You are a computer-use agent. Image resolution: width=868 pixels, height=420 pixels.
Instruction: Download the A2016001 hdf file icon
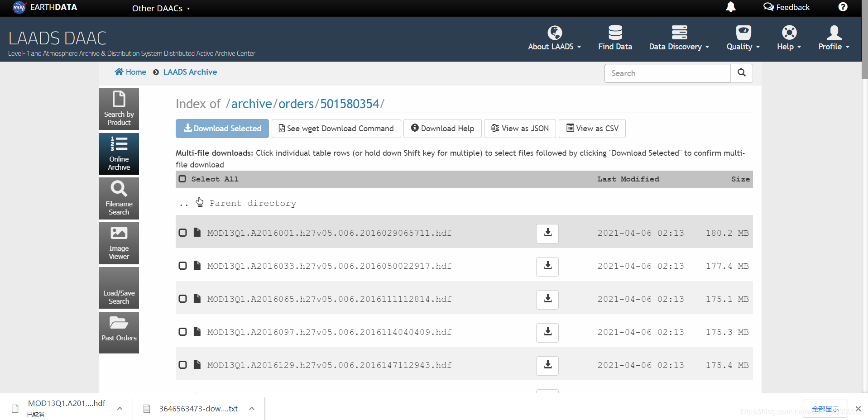tap(547, 234)
